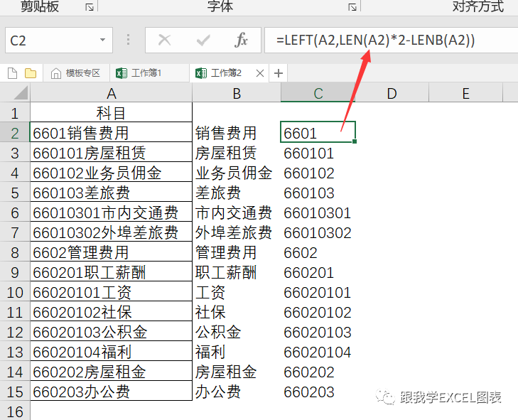Select column A header
Screen dimensions: 518x420
[112, 93]
